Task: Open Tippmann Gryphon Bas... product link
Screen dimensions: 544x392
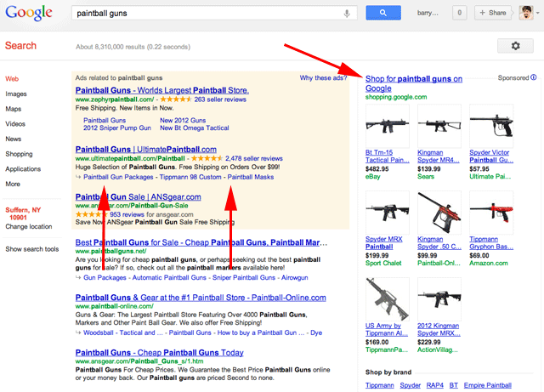Action: (491, 242)
